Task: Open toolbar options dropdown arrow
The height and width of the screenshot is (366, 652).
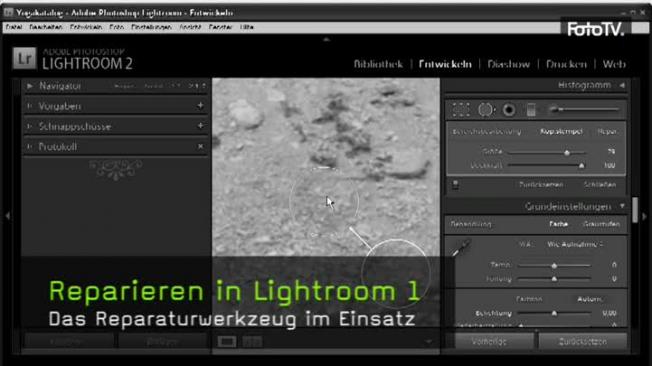Action: pyautogui.click(x=428, y=342)
